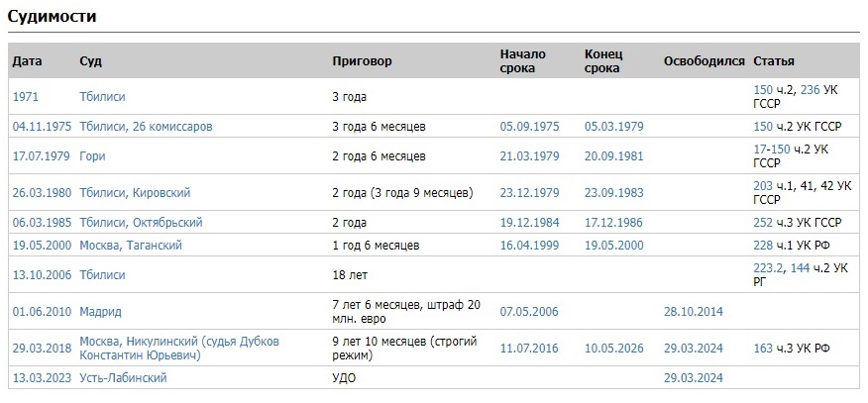Open the 17-150 article link

pos(772,150)
